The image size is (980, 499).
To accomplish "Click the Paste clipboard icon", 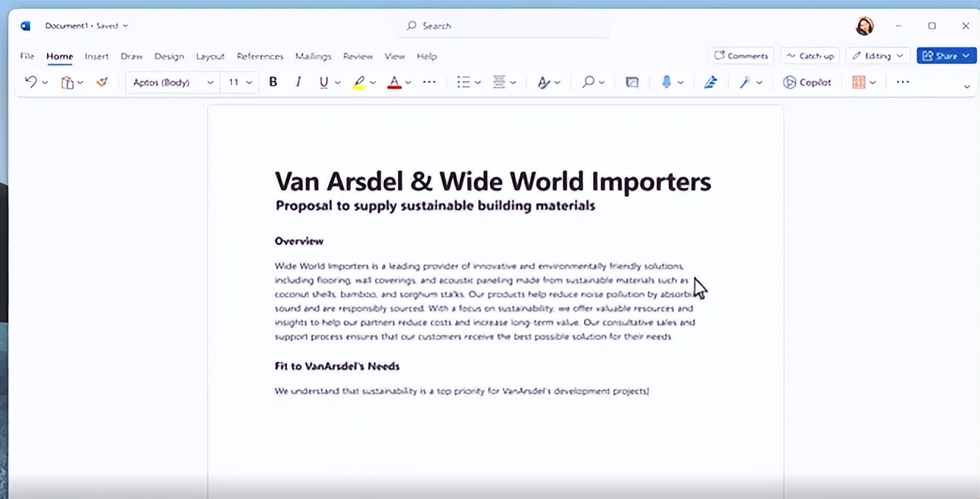I will [x=67, y=82].
